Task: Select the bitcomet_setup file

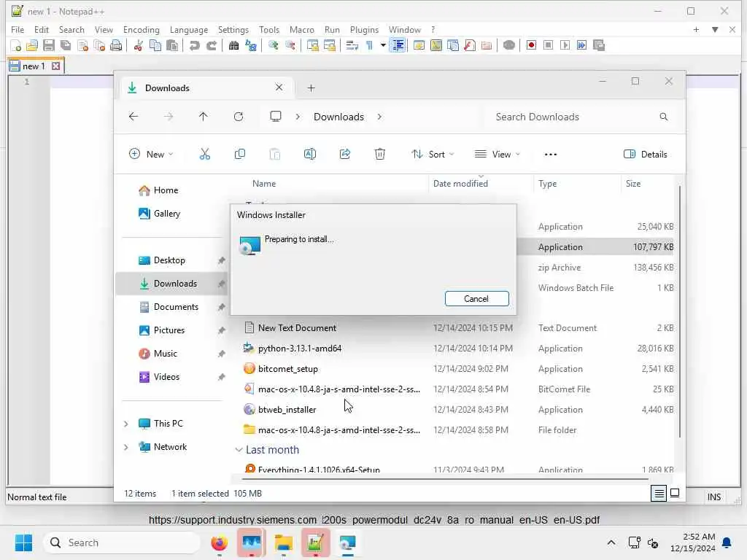Action: tap(287, 368)
